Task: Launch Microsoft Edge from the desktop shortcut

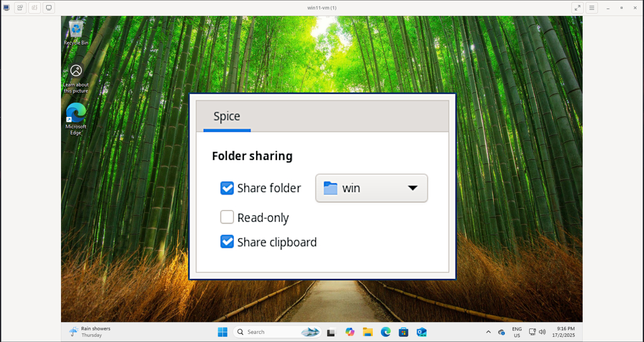Action: click(76, 119)
